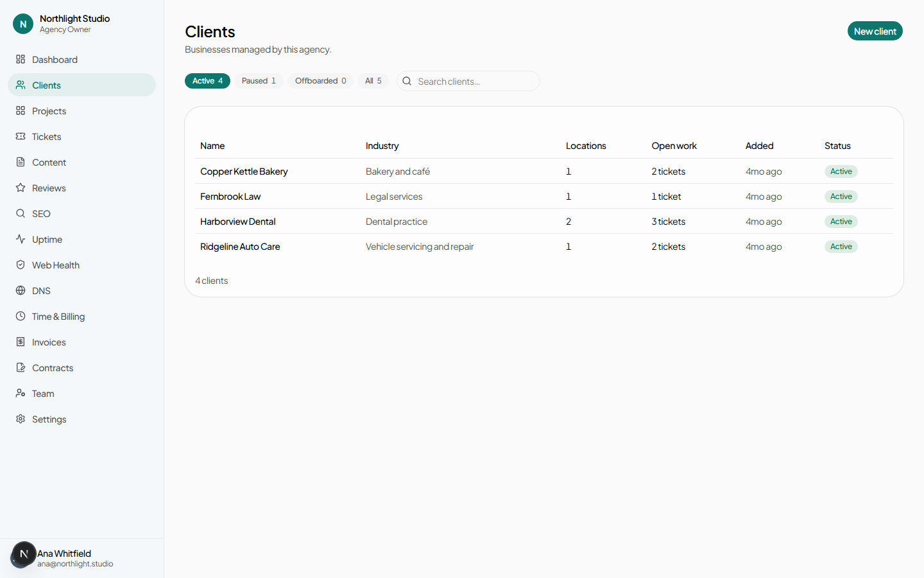Click '2 tickets' in Ridgeline Auto Care row
Screen dimensions: 924x578
pos(669,247)
